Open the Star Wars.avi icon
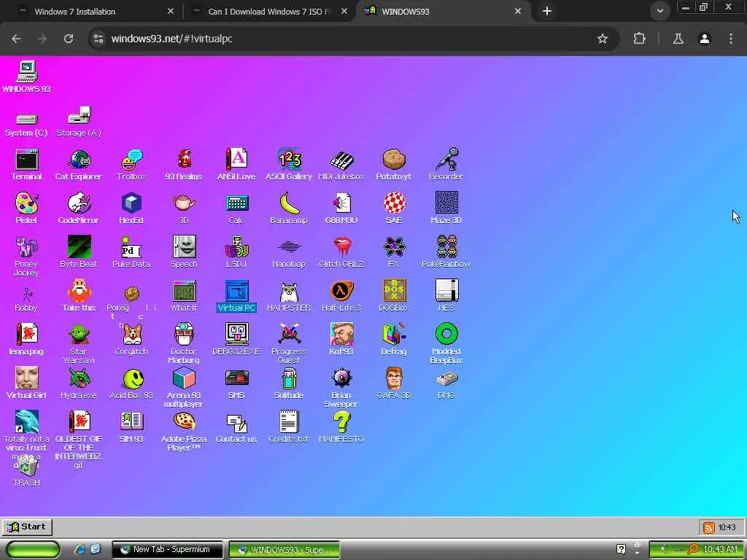 (79, 344)
